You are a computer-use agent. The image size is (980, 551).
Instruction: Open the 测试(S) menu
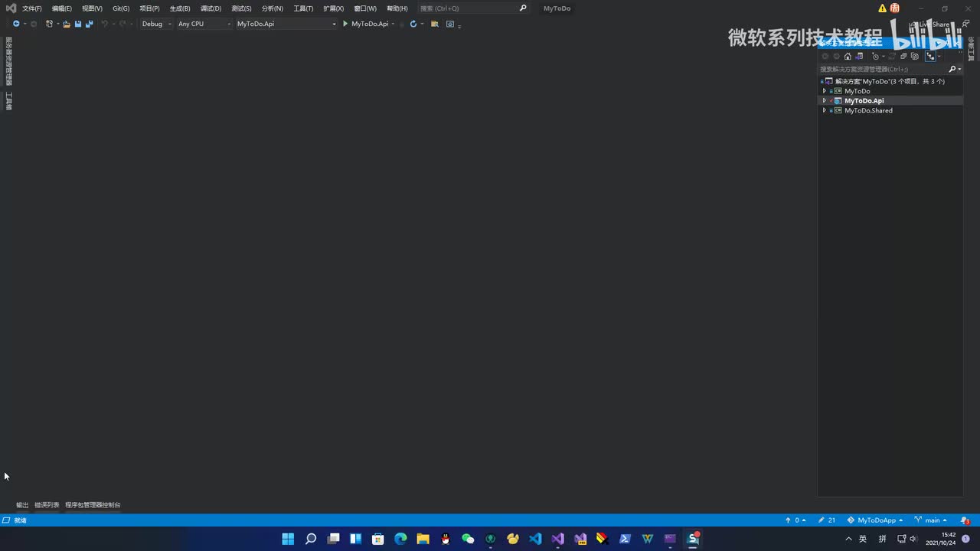coord(241,8)
